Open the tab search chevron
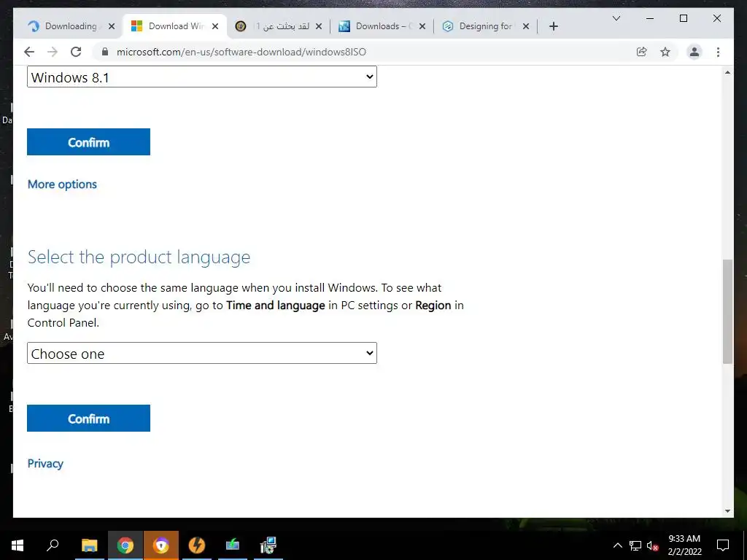This screenshot has height=560, width=747. [616, 18]
